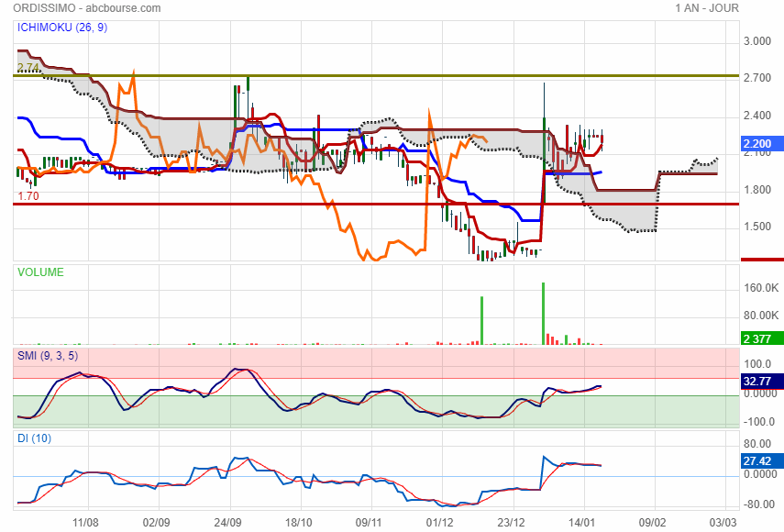The width and height of the screenshot is (784, 532).
Task: Select the 2.700 price axis value
Action: (757, 78)
